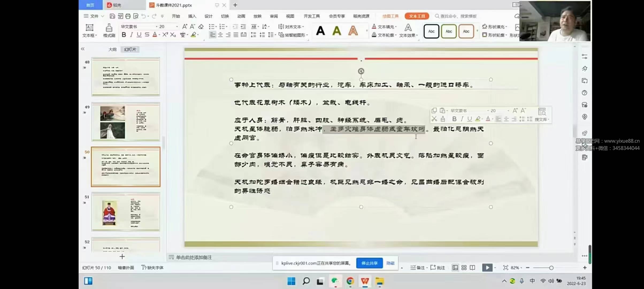Activate the 文本工具 ribbon tab
This screenshot has height=289, width=644.
pos(416,16)
